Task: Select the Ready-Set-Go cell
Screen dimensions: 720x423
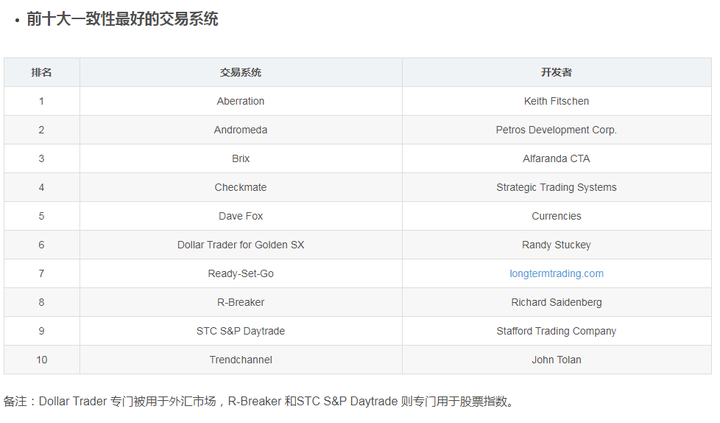Action: click(x=241, y=274)
